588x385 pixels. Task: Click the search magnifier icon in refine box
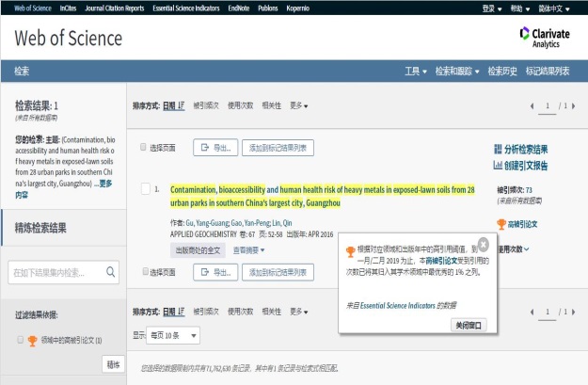coord(111,272)
